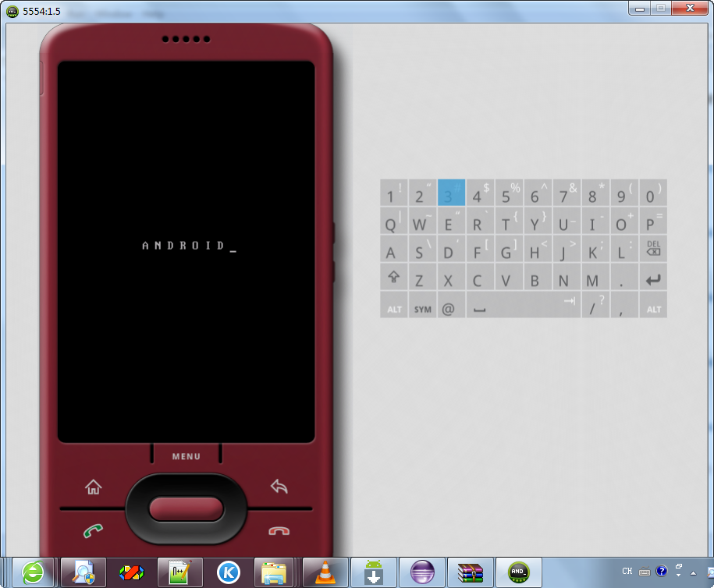Click the C key
This screenshot has height=588, width=714.
[481, 277]
